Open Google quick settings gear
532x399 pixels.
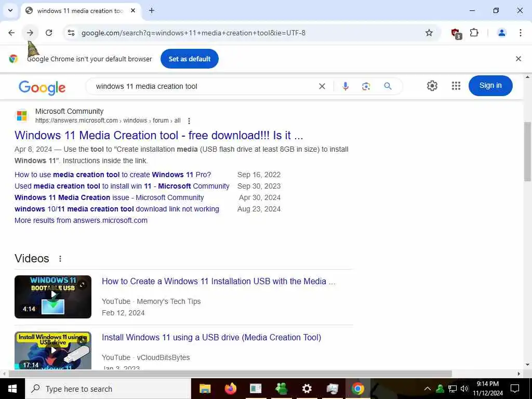[432, 86]
